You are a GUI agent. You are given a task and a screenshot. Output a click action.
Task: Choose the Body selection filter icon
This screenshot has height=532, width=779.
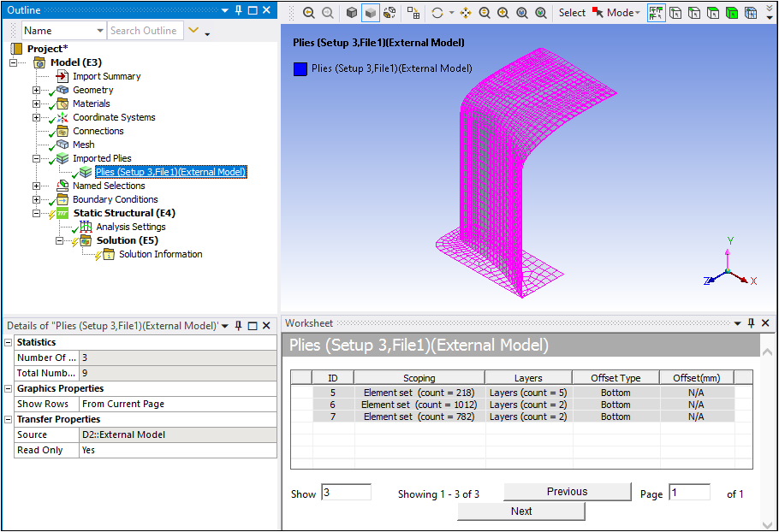(733, 13)
